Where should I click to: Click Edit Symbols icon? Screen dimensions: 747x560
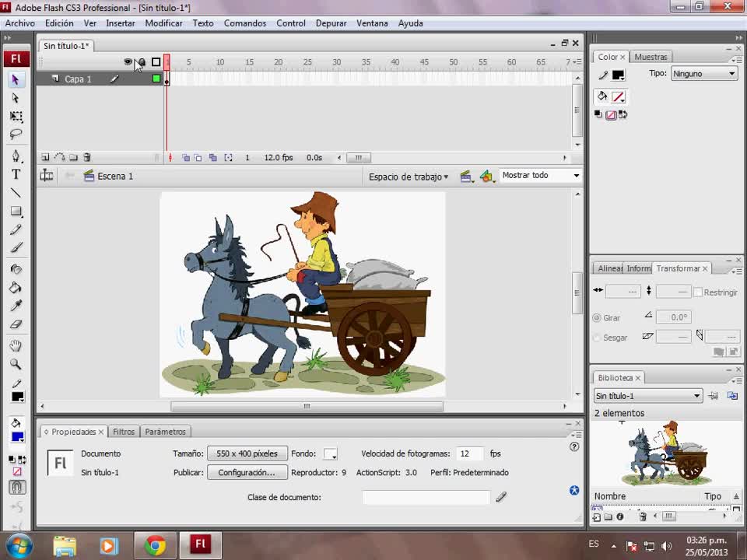coord(486,177)
